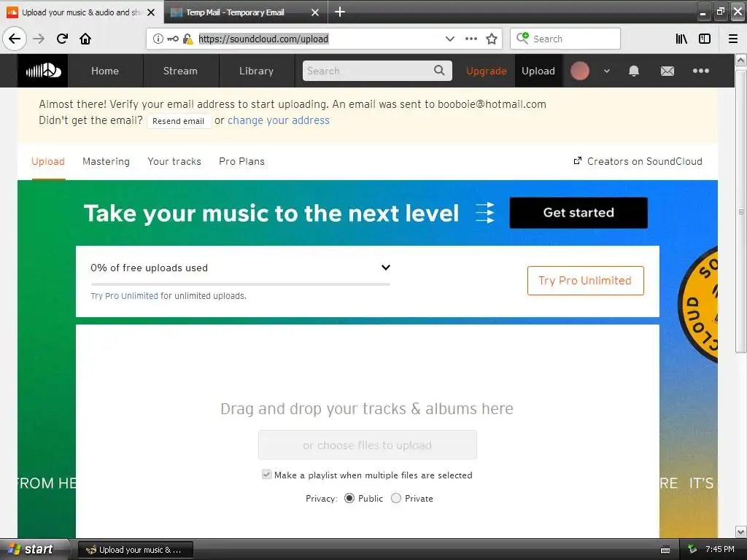Screen dimensions: 747x560
Task: Open the notifications bell icon
Action: [x=634, y=71]
